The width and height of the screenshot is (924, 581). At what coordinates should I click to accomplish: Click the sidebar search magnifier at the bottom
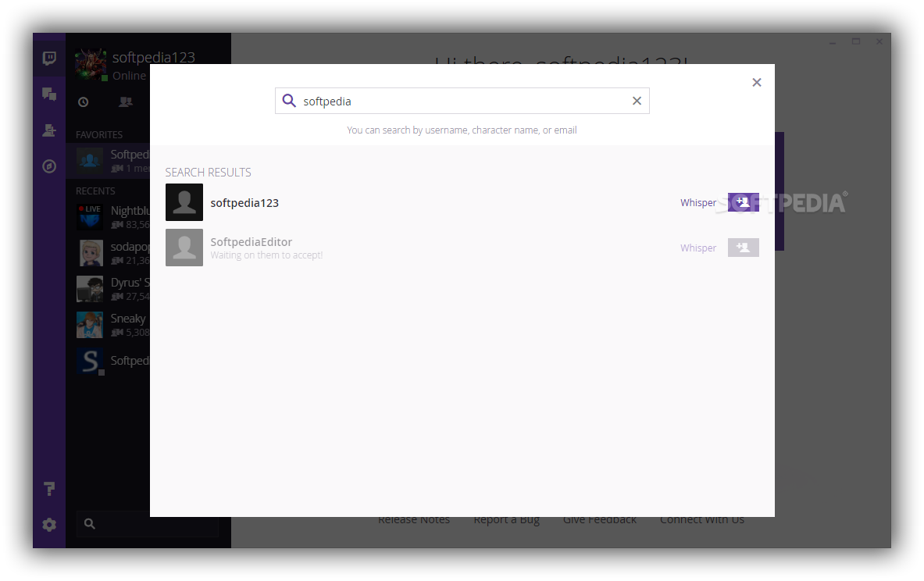point(90,523)
